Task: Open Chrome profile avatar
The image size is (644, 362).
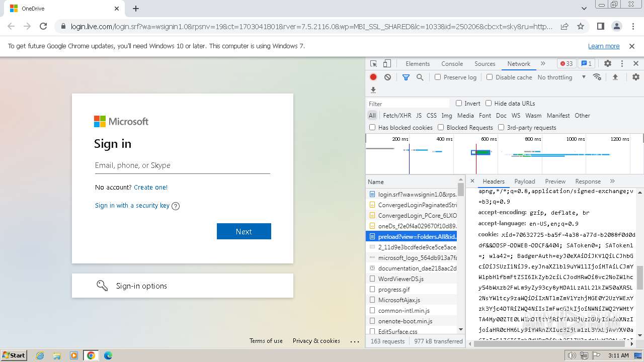Action: (x=616, y=26)
